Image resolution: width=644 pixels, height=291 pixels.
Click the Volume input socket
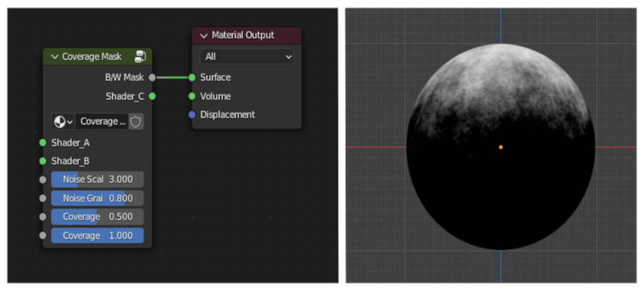[192, 96]
